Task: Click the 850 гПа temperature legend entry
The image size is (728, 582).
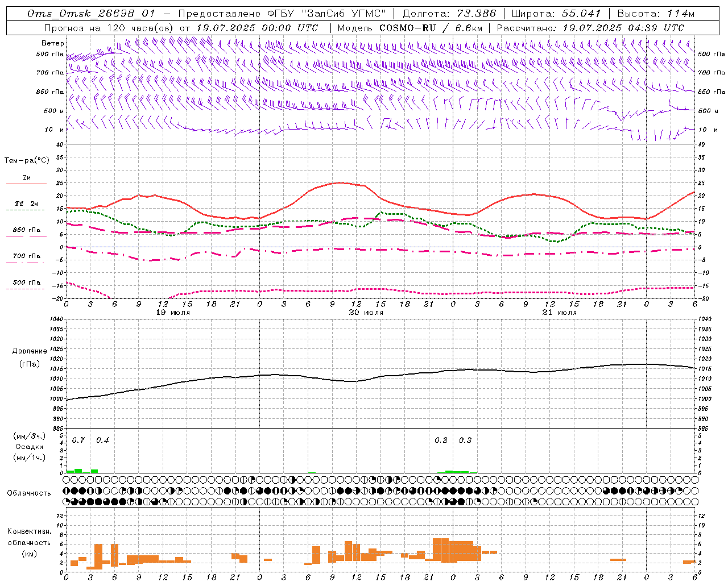Action: (x=27, y=230)
